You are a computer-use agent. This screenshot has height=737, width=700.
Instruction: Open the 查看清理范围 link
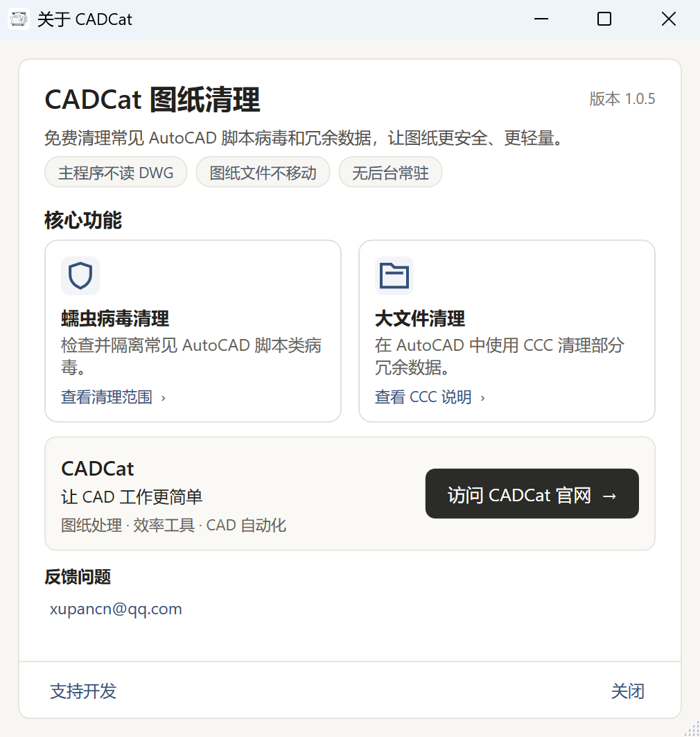(113, 397)
